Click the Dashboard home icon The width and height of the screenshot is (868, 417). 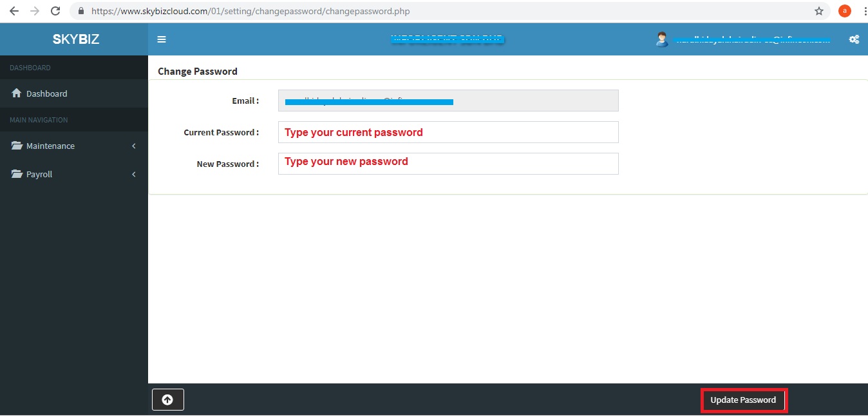pyautogui.click(x=17, y=93)
